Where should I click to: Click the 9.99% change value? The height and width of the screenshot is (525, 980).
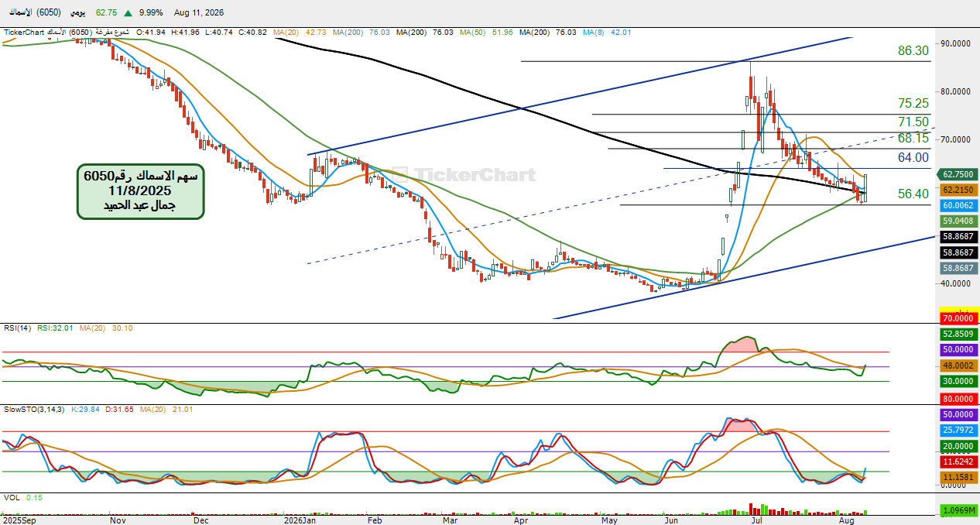[x=150, y=13]
